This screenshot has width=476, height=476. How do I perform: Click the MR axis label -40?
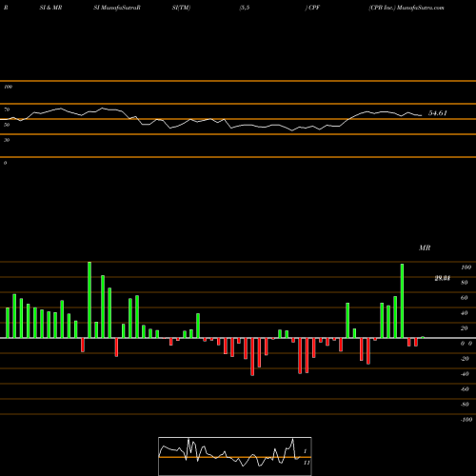(465, 374)
